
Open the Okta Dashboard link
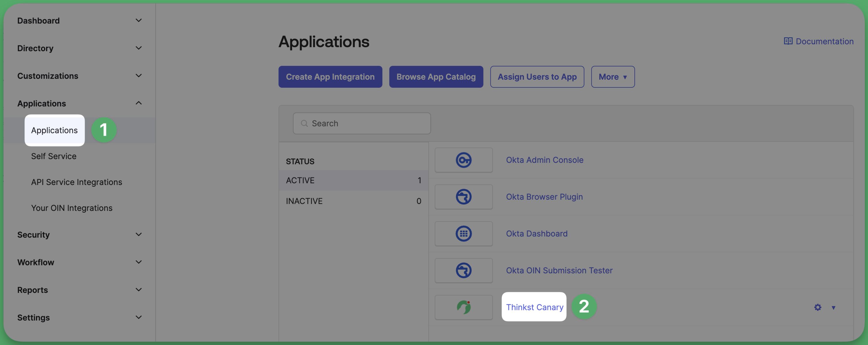click(x=537, y=233)
